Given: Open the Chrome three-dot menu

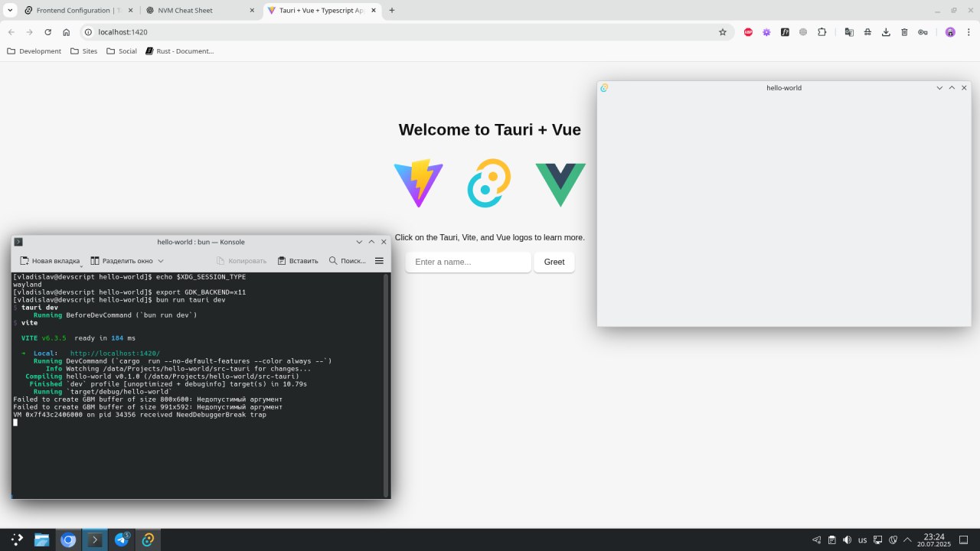Looking at the screenshot, I should click(x=969, y=32).
